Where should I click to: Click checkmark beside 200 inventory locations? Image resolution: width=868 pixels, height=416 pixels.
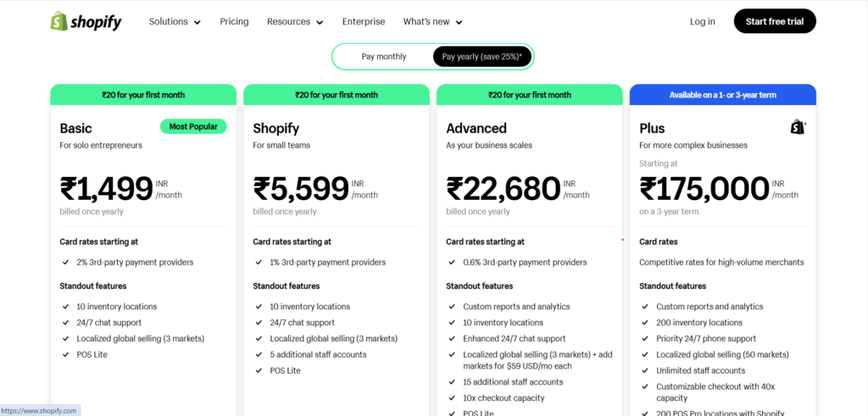click(645, 323)
